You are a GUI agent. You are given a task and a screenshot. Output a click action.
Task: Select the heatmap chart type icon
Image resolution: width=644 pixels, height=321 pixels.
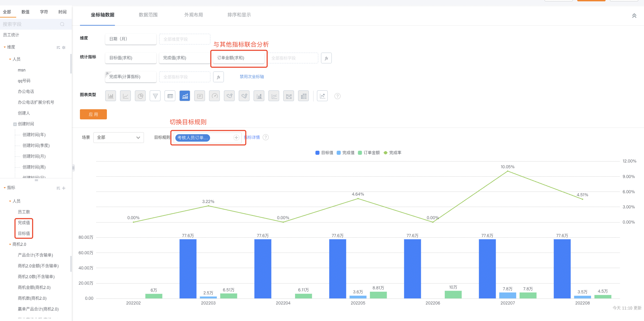(289, 96)
